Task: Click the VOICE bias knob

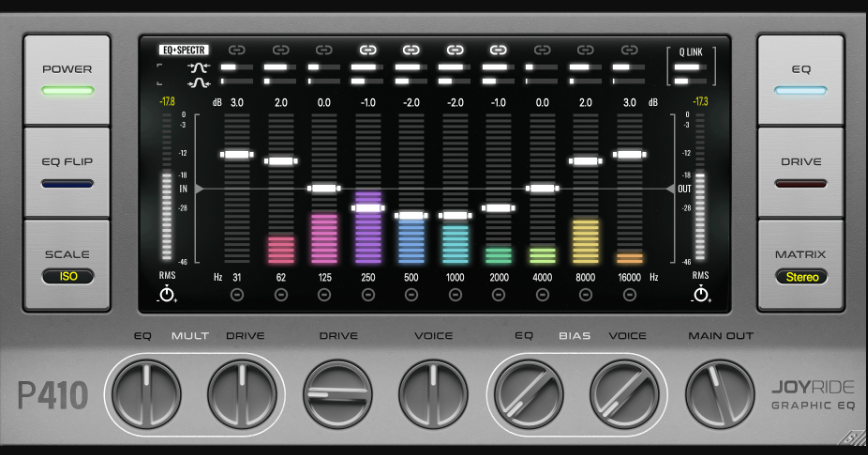Action: (624, 395)
